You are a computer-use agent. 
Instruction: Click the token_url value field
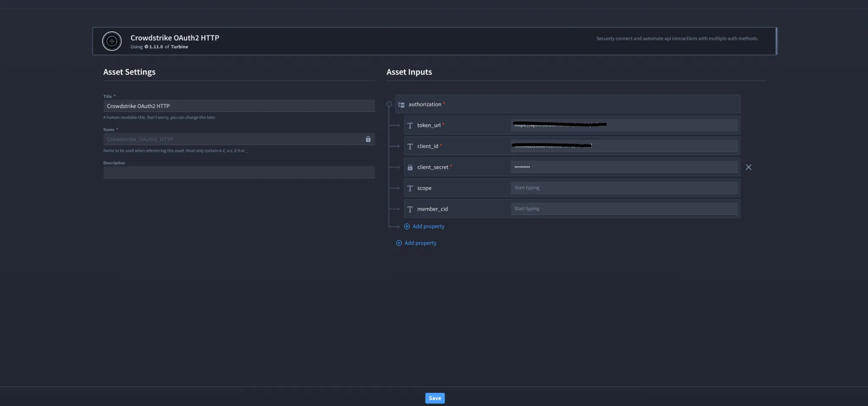(x=624, y=125)
